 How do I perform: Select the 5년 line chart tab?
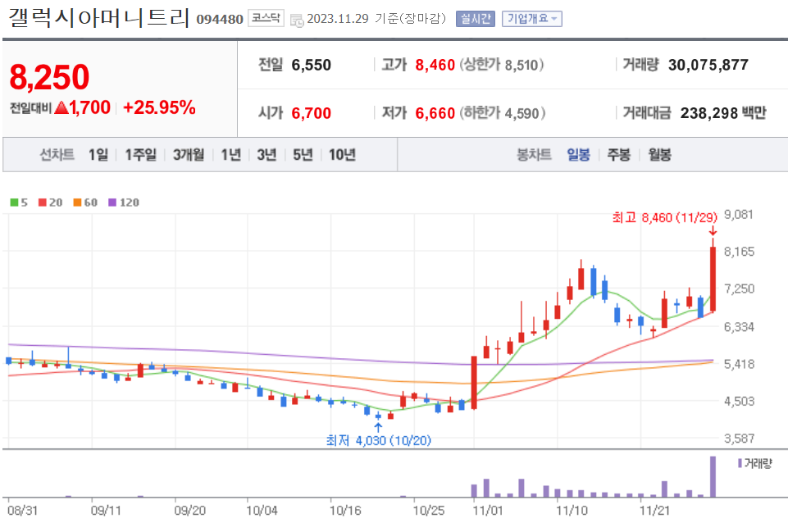pos(303,155)
